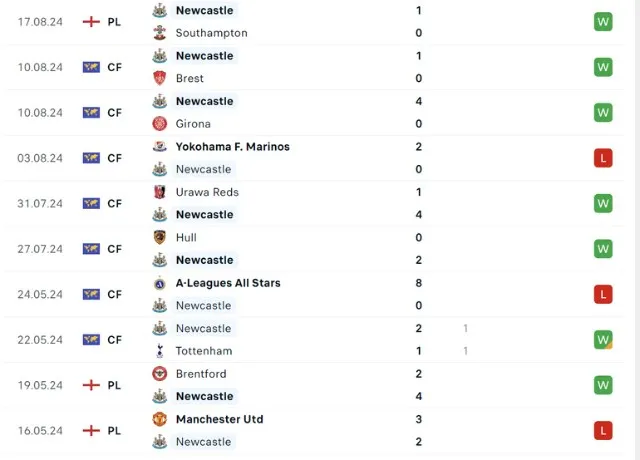This screenshot has width=640, height=460.
Task: Click Brest club crest icon
Action: point(159,78)
